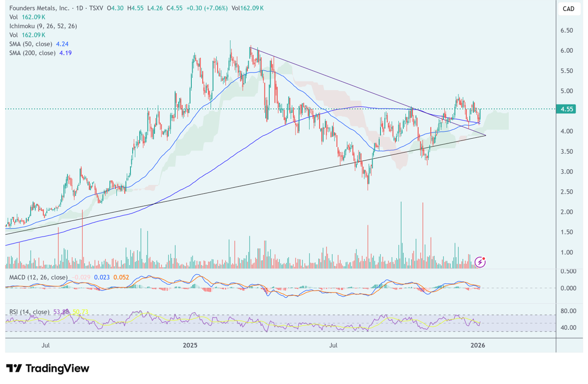This screenshot has width=588, height=384.
Task: Select the SMA (200, close) legend
Action: click(x=33, y=52)
